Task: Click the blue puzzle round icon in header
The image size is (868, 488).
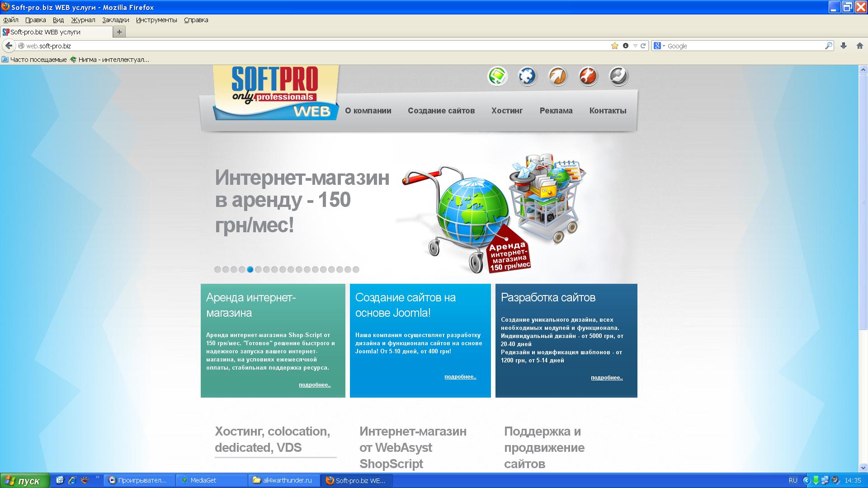Action: point(528,76)
